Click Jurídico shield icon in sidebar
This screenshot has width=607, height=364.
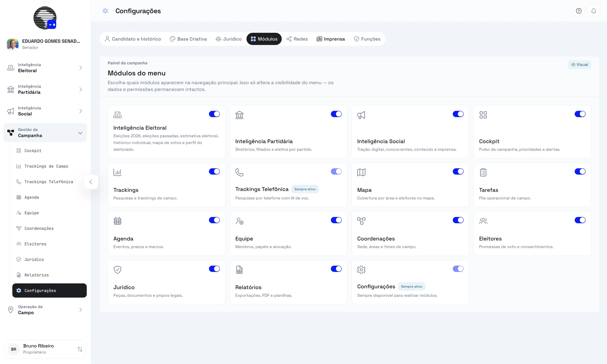(19, 259)
